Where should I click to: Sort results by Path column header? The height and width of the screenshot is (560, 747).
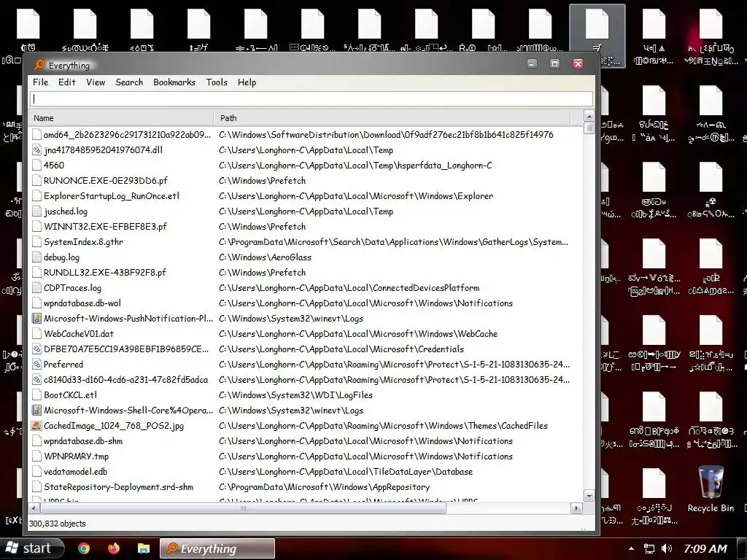(392, 118)
